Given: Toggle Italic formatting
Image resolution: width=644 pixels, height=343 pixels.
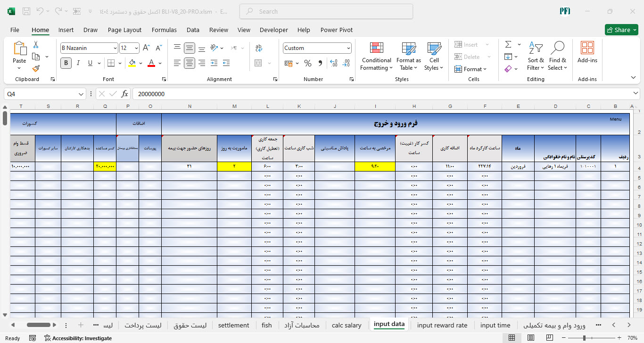Looking at the screenshot, I should tap(78, 63).
